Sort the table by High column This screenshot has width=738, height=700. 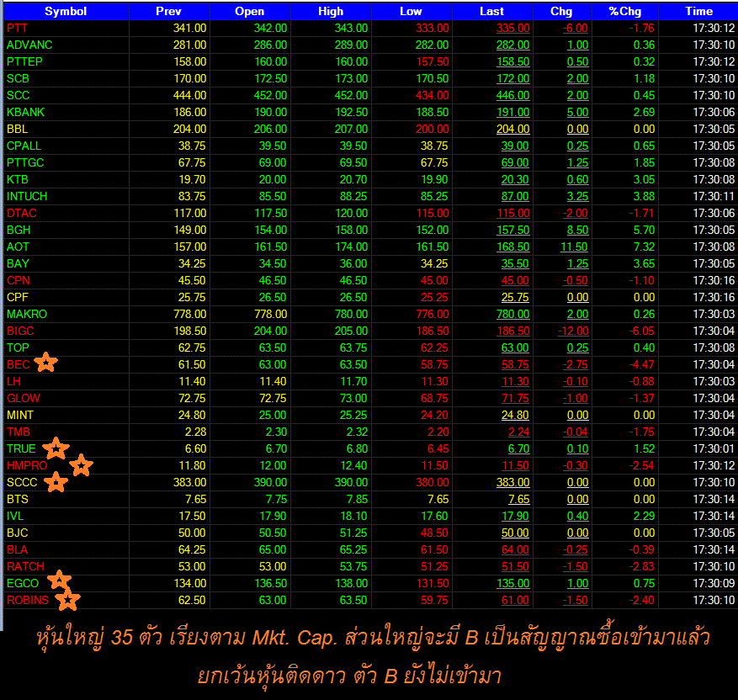[x=331, y=11]
